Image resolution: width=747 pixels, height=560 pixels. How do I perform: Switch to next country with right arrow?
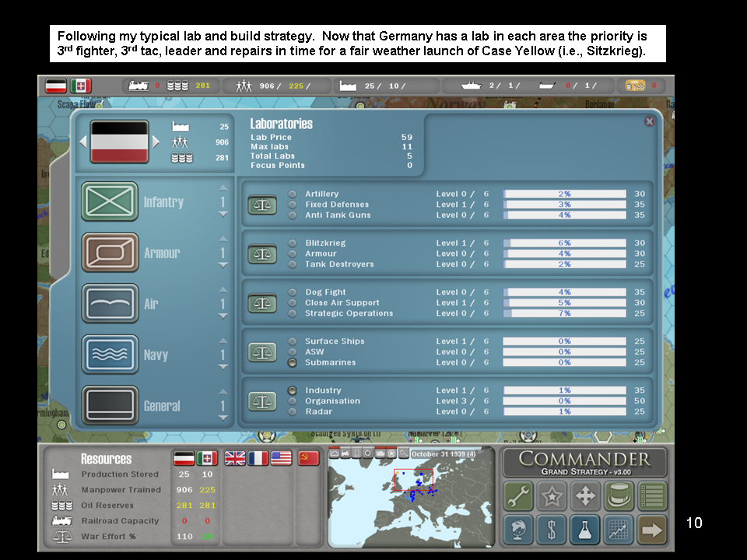coord(156,142)
